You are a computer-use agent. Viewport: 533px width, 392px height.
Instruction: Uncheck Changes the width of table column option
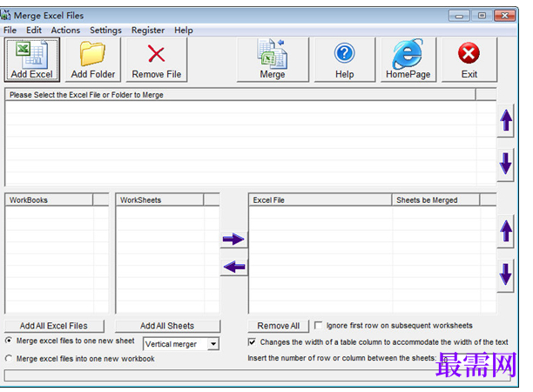(x=252, y=342)
